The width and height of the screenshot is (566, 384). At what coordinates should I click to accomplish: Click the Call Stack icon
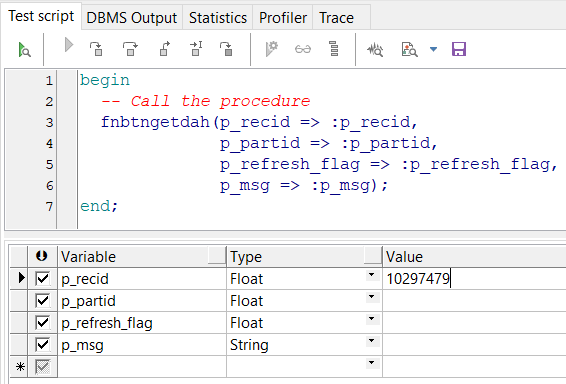click(x=334, y=49)
